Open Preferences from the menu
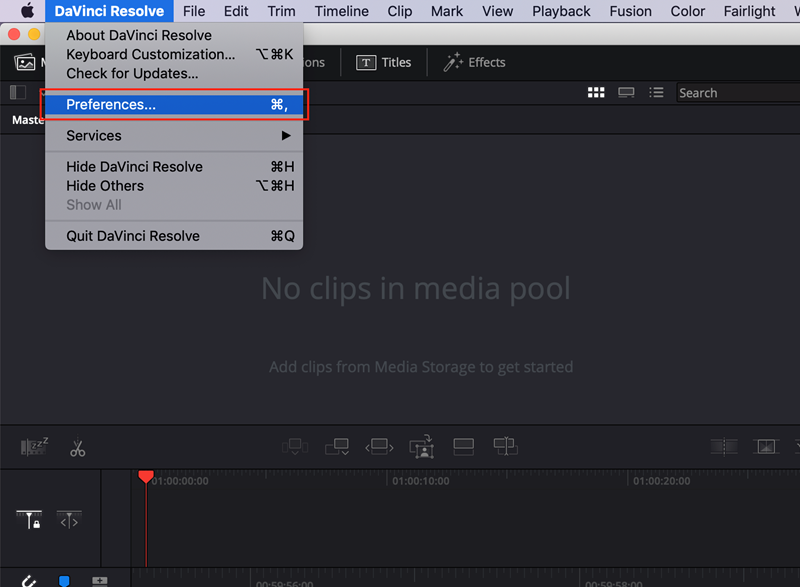This screenshot has height=587, width=800. coord(174,105)
